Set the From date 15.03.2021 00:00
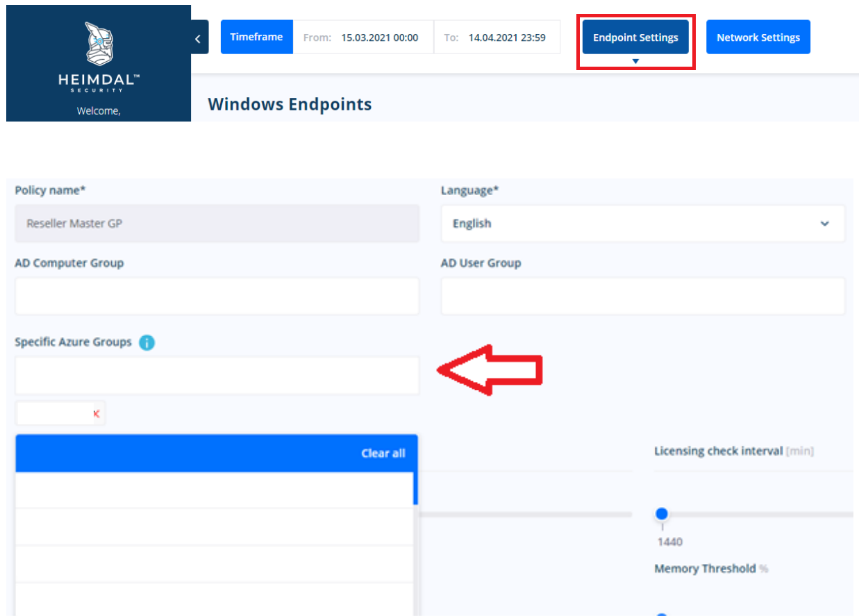Viewport: 859px width, 616px height. click(363, 38)
